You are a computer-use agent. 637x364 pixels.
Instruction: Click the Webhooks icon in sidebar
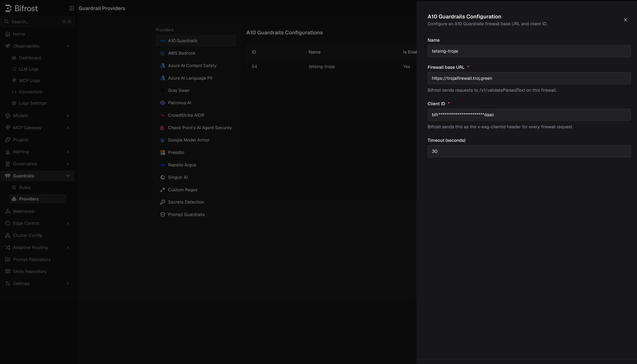[8, 211]
